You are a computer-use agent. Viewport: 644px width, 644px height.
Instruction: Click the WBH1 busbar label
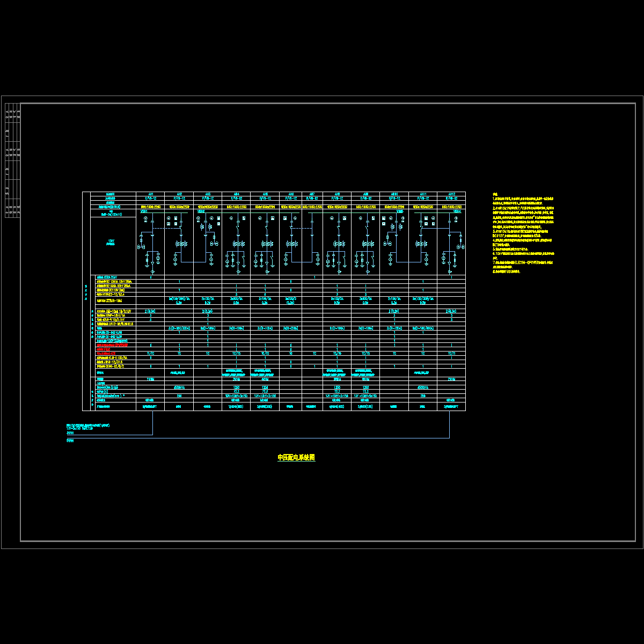(x=144, y=211)
